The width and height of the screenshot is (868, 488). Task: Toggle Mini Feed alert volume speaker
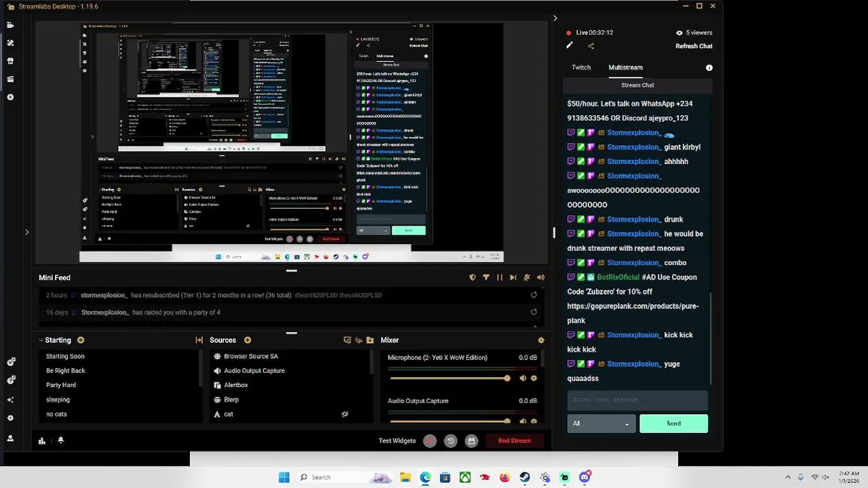(x=540, y=277)
